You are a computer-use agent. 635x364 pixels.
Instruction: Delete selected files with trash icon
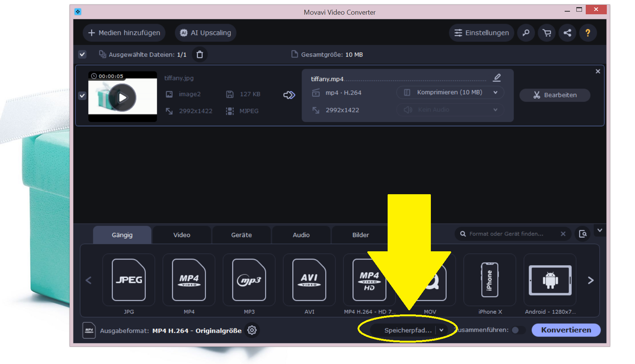200,54
